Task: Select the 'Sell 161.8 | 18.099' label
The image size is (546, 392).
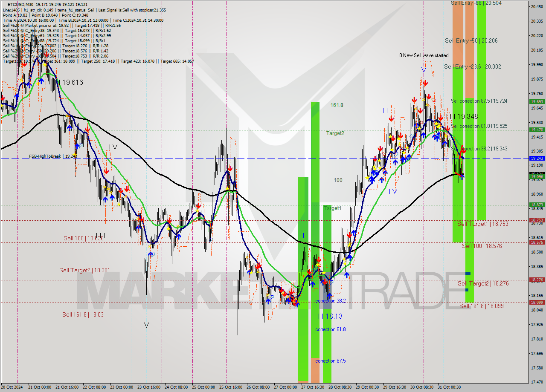Action: tap(482, 306)
